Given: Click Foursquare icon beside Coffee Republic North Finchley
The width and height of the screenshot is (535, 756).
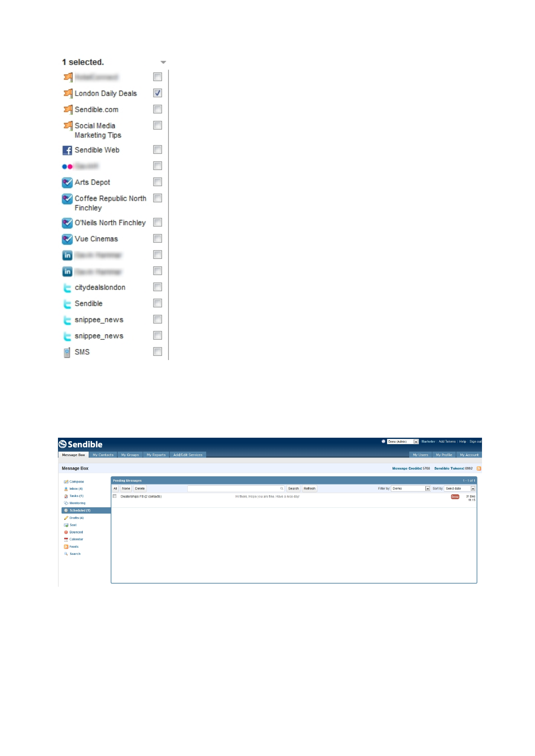Looking at the screenshot, I should click(67, 199).
